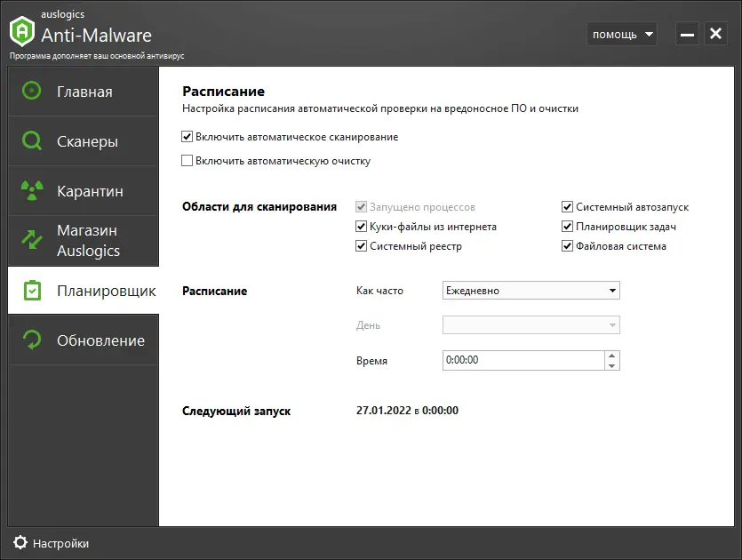Image resolution: width=742 pixels, height=560 pixels.
Task: Select the Главная sidebar icon
Action: pyautogui.click(x=30, y=90)
